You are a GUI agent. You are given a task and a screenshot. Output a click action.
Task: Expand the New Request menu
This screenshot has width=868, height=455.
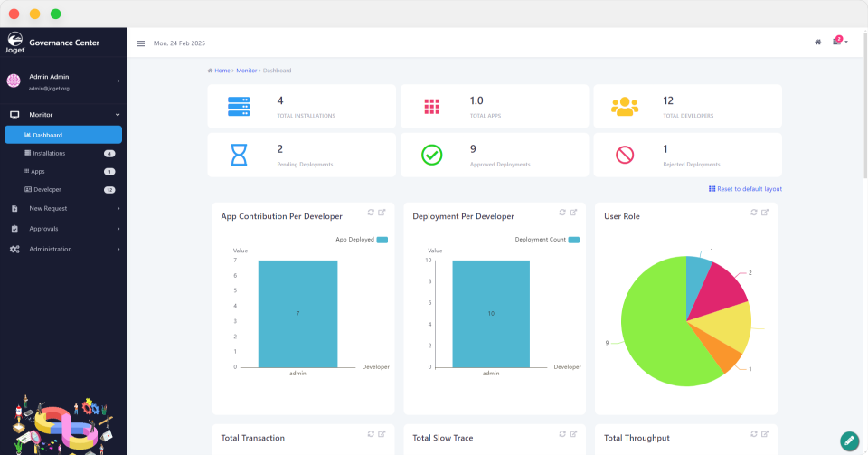pos(63,208)
